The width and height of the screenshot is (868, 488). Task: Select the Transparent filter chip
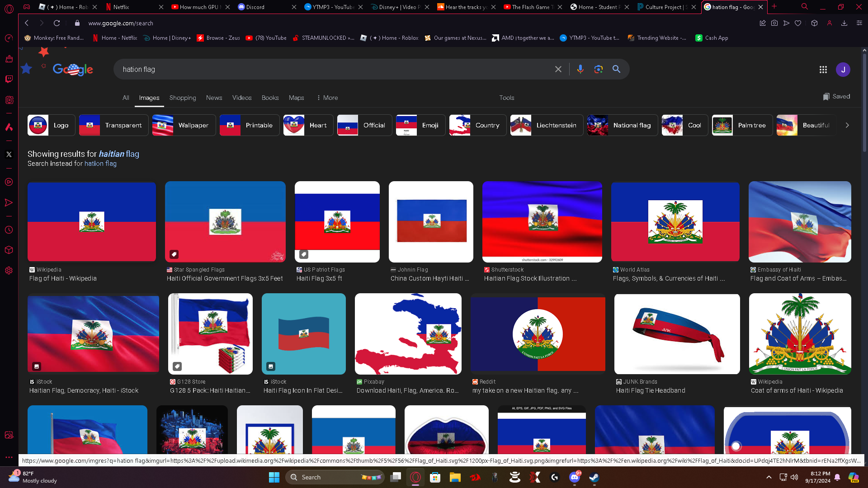(113, 125)
